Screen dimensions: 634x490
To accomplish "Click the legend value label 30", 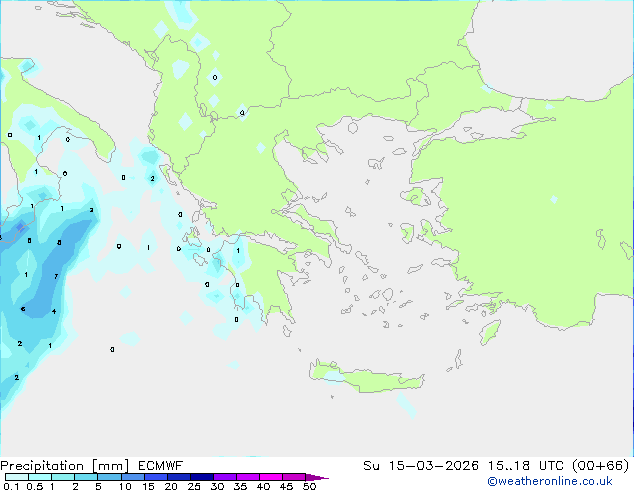I will coord(217,486).
